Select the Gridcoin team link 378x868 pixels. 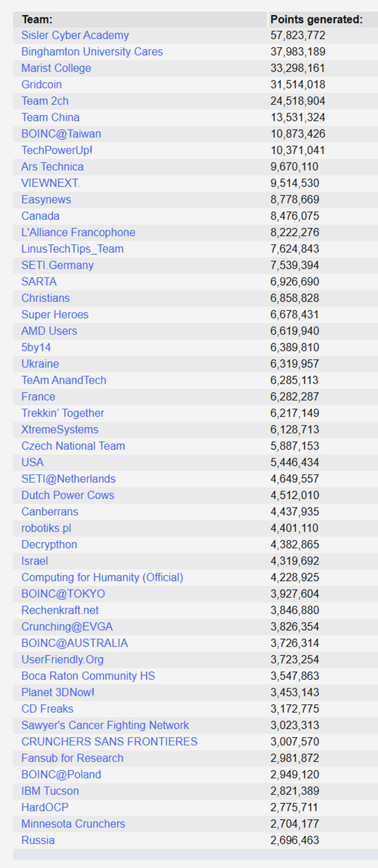[42, 85]
